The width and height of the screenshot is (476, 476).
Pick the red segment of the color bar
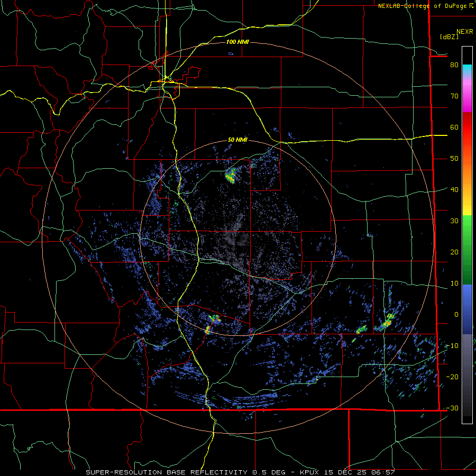467,127
